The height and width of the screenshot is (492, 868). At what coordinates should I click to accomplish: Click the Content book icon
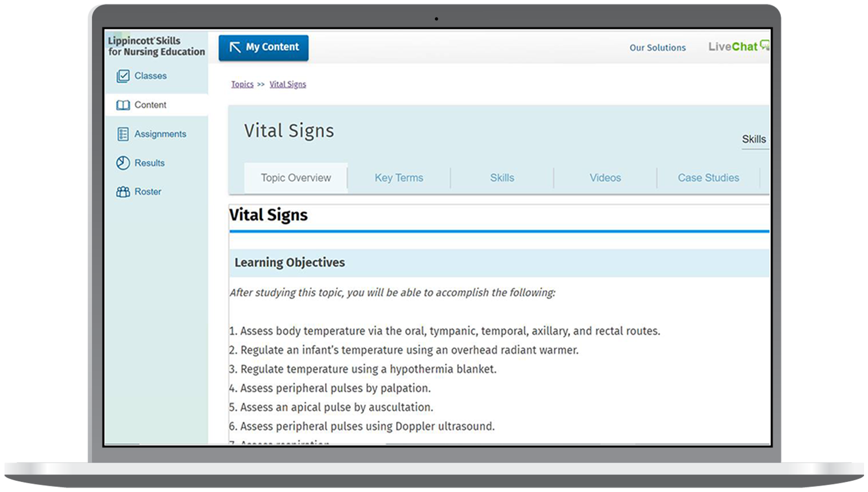(x=123, y=105)
